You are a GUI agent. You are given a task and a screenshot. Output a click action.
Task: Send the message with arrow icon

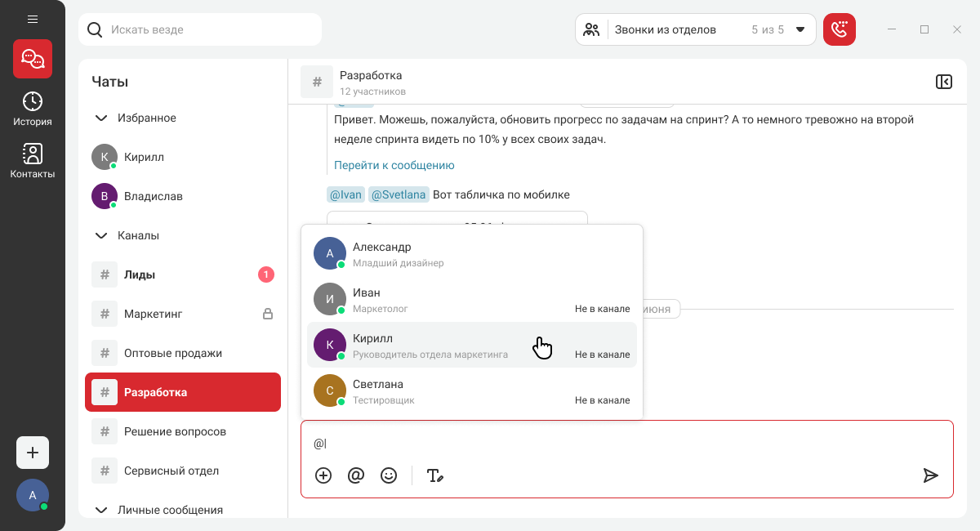pos(930,475)
